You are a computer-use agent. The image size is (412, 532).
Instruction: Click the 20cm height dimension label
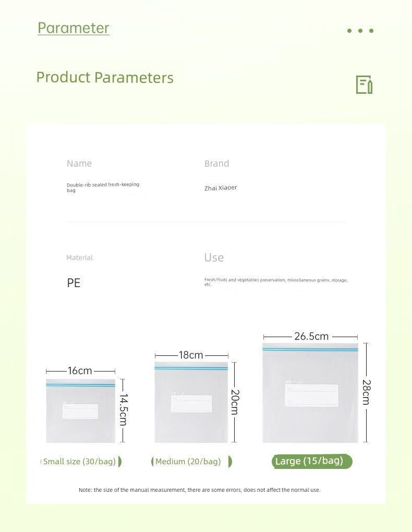[235, 402]
